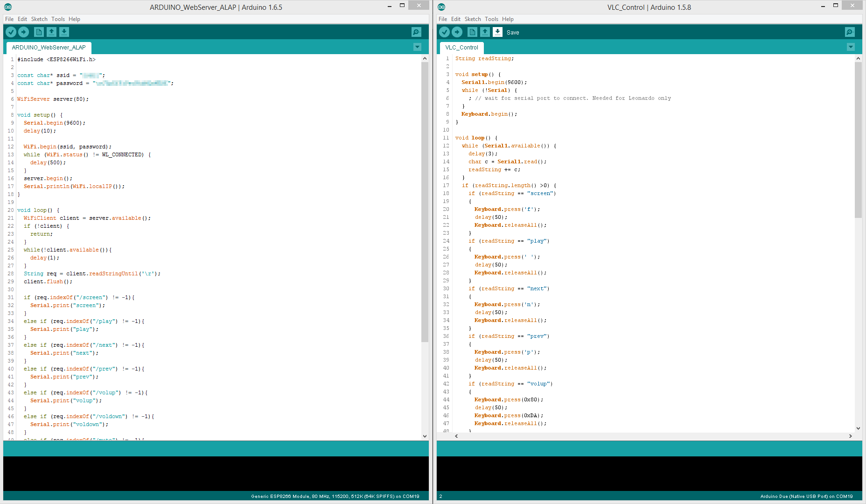The image size is (866, 504).
Task: Maximize the VLC_Control window
Action: [x=836, y=6]
